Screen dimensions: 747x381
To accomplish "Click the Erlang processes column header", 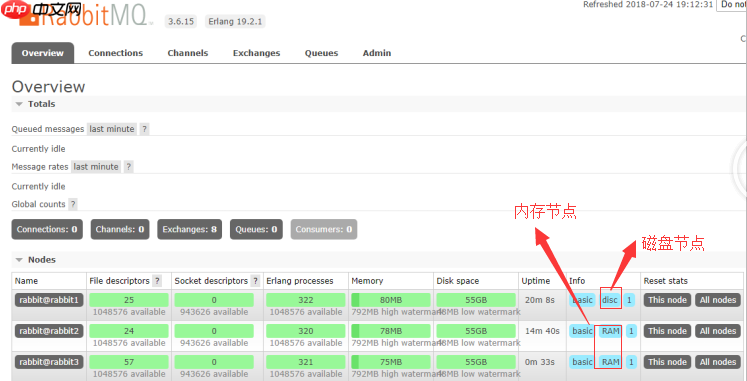I will click(x=300, y=281).
